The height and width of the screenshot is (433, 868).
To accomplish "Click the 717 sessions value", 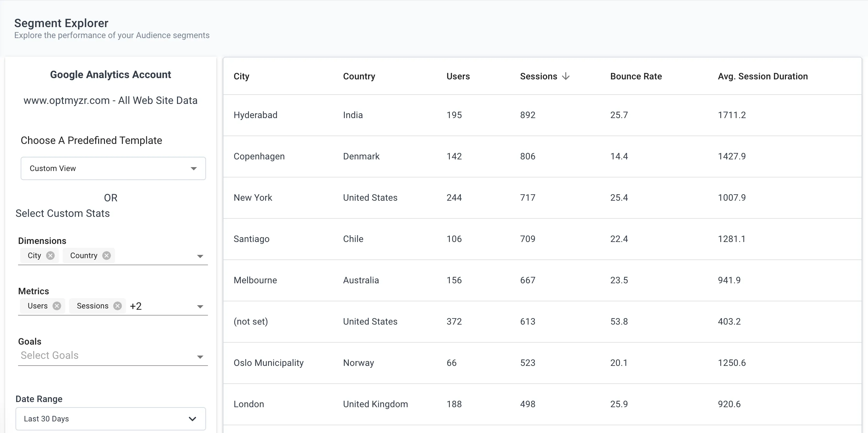I will (x=528, y=198).
